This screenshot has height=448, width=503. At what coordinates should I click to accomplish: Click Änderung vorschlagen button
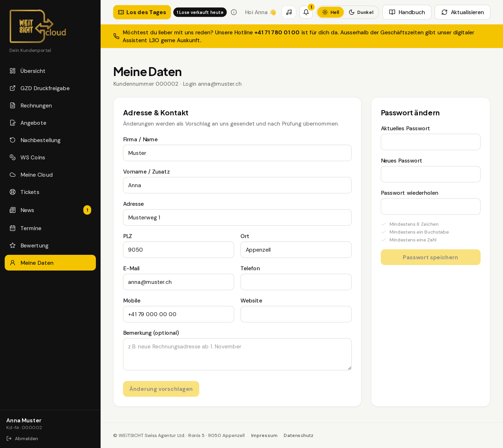pyautogui.click(x=161, y=389)
